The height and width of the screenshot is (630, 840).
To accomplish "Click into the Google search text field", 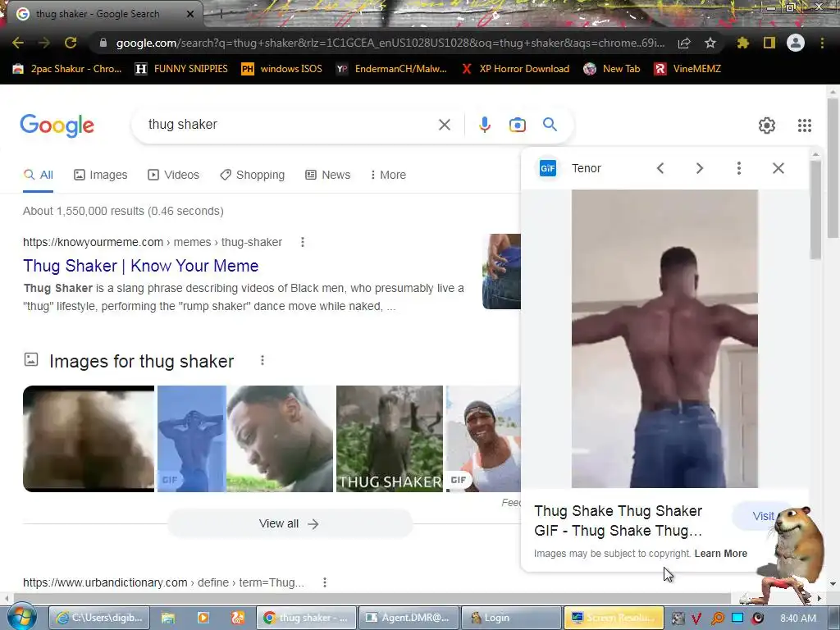I will click(x=288, y=125).
